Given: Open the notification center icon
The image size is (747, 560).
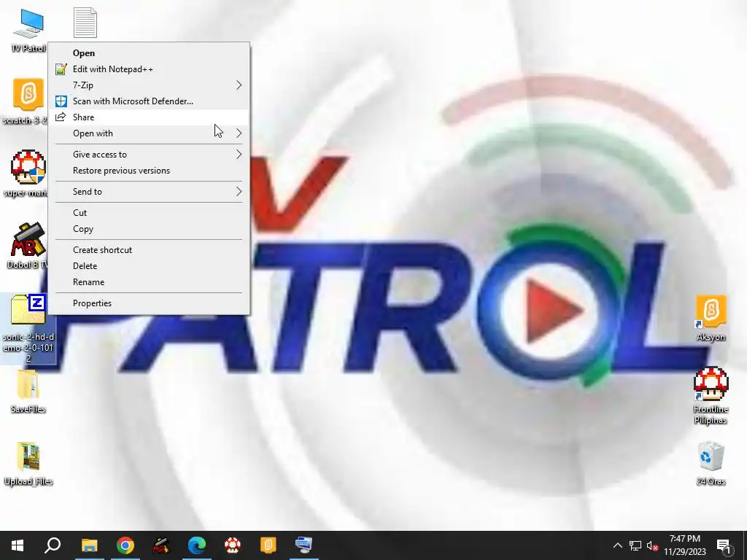Looking at the screenshot, I should click(724, 545).
